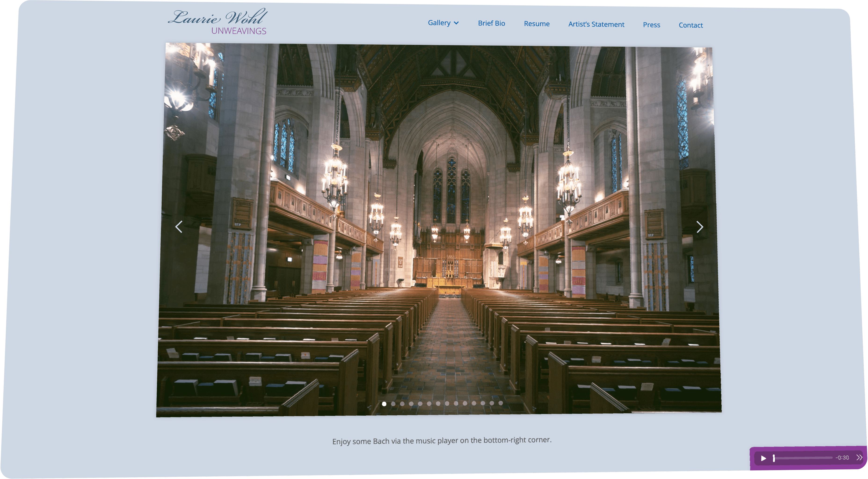The image size is (868, 479).
Task: Go to the previous slide with the left arrow
Action: 179,227
